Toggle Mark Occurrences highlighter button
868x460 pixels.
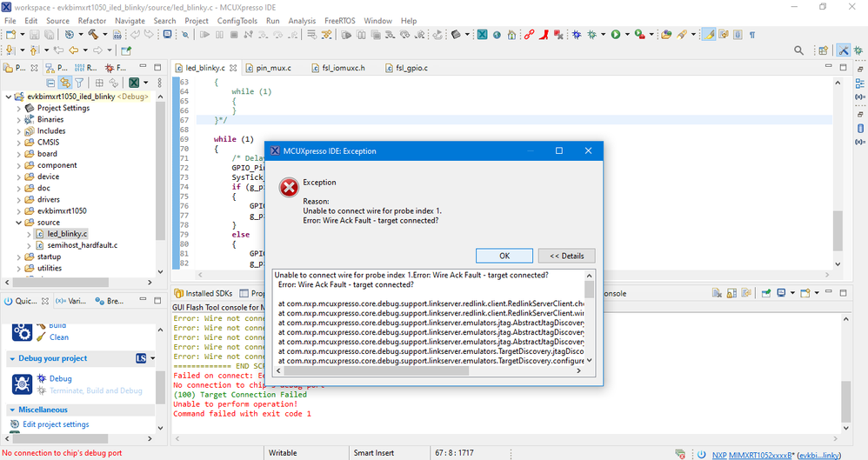[x=709, y=34]
